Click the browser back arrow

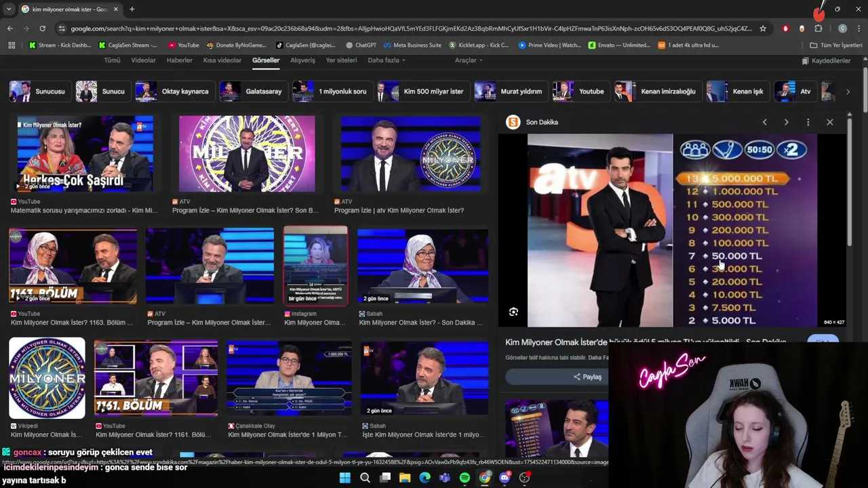[x=9, y=28]
